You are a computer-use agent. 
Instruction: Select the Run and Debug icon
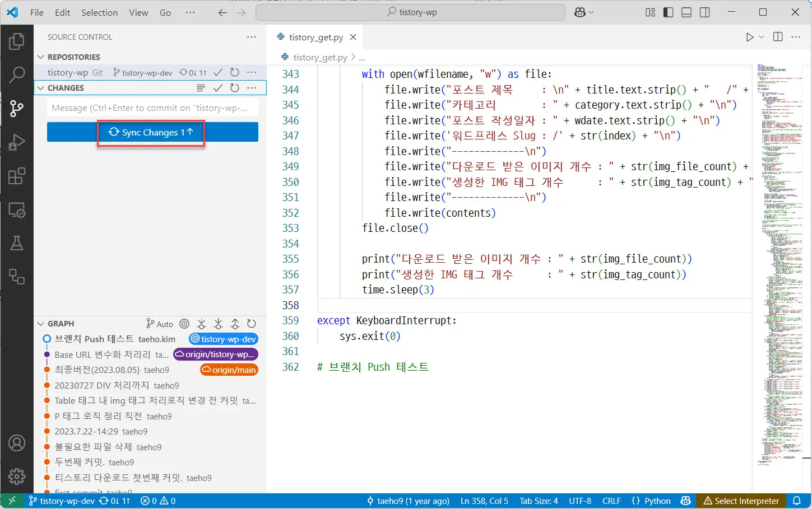[x=17, y=142]
